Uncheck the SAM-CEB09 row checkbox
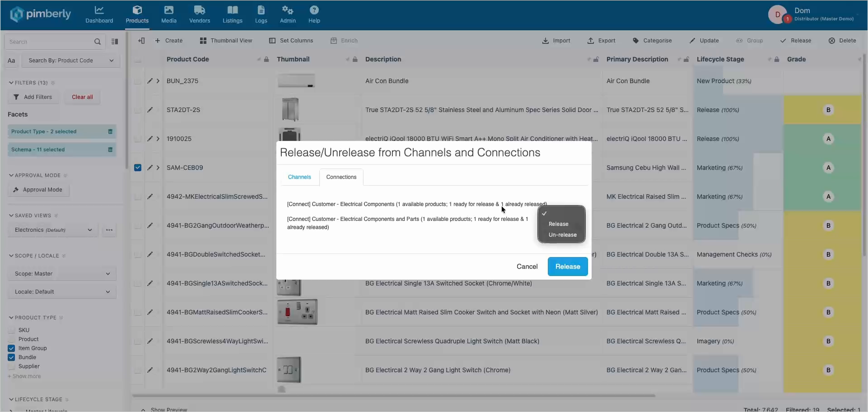 [x=138, y=168]
